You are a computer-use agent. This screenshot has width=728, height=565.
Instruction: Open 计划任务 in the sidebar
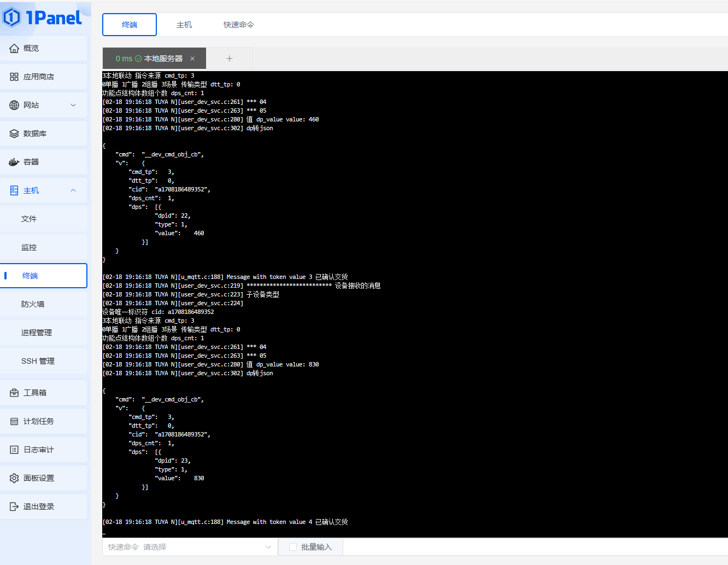click(x=44, y=421)
